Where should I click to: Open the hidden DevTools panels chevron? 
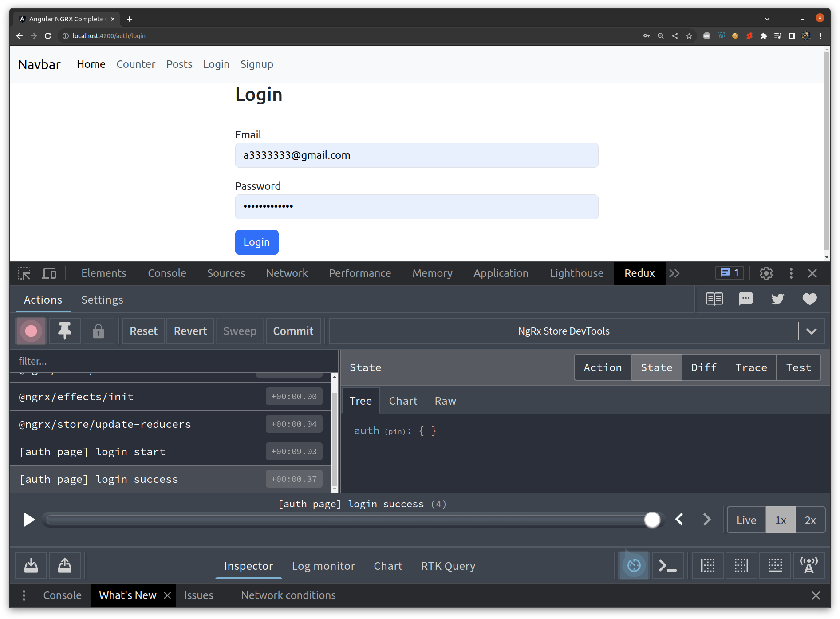675,273
